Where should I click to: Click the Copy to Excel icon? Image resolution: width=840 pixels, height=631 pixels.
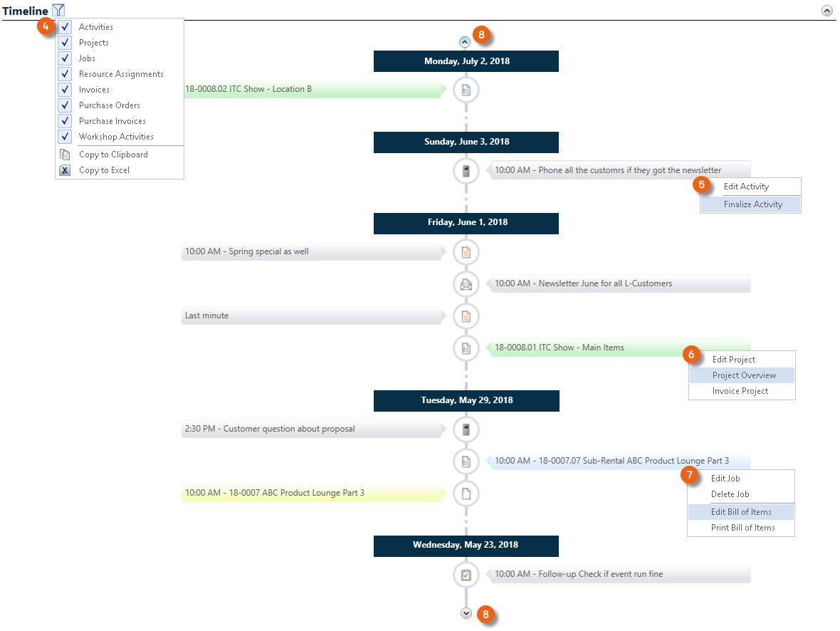pyautogui.click(x=65, y=170)
